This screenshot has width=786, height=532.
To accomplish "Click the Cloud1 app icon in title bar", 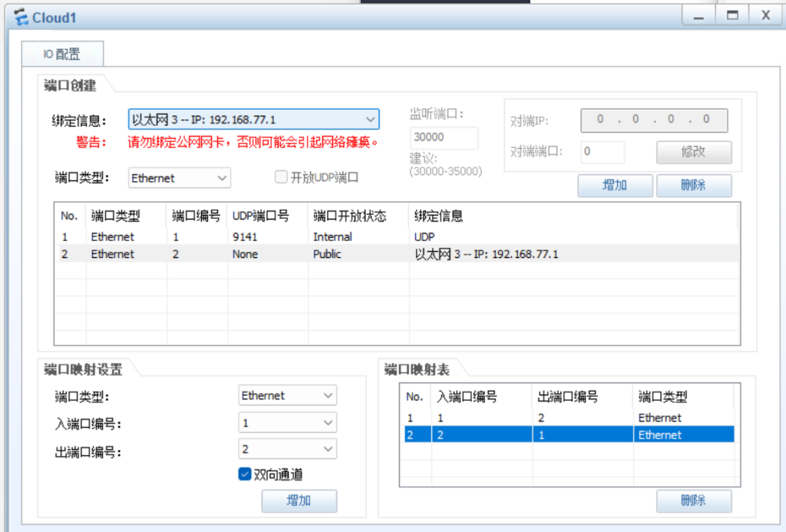I will (x=21, y=17).
